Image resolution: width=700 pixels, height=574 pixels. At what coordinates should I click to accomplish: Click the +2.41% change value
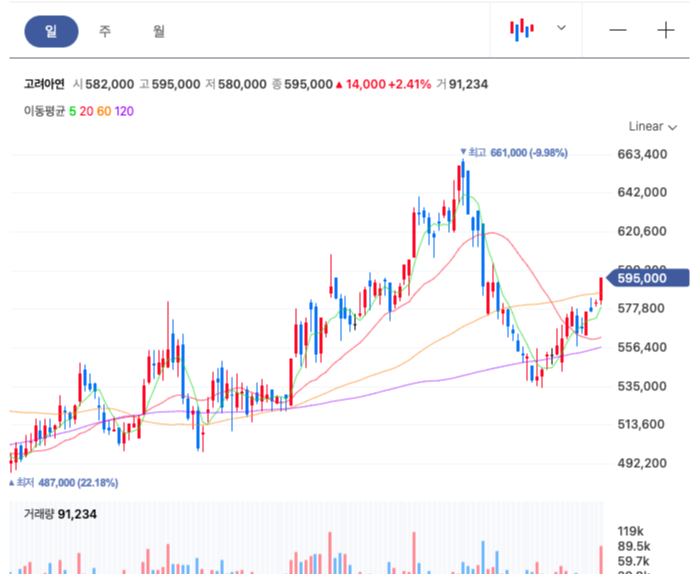tap(409, 84)
